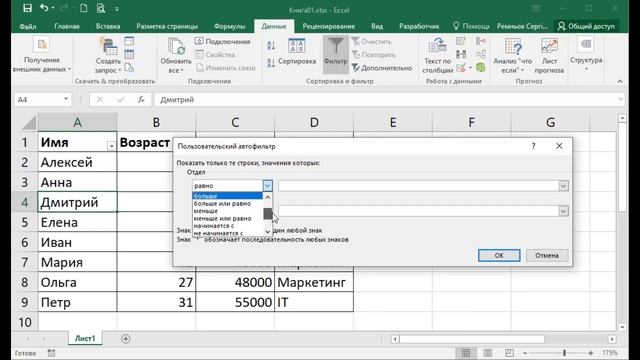Click the zoom in plus button

pos(590,353)
